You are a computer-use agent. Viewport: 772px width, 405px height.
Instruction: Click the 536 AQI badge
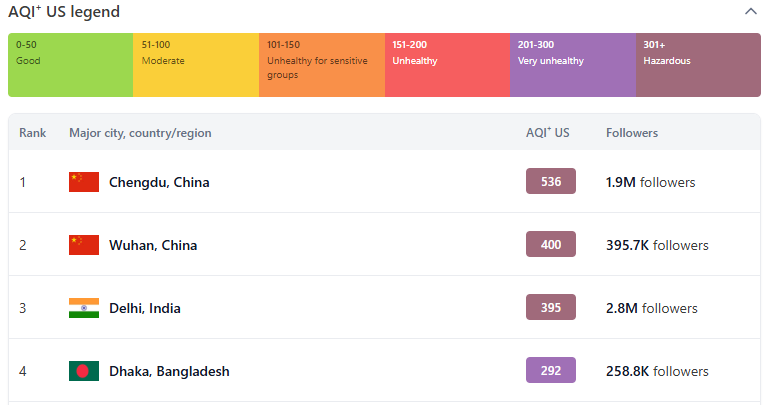(x=551, y=181)
